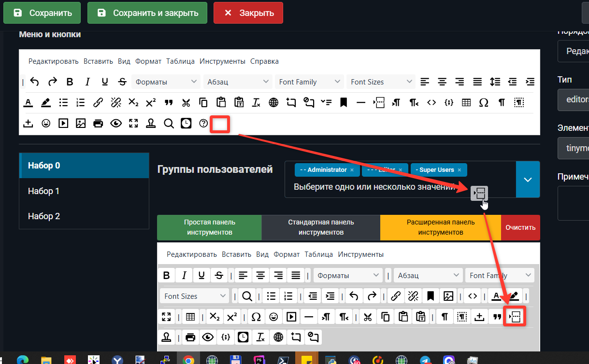Click the media play icon in the Набор 0 toolbar
The width and height of the screenshot is (589, 364).
point(291,317)
